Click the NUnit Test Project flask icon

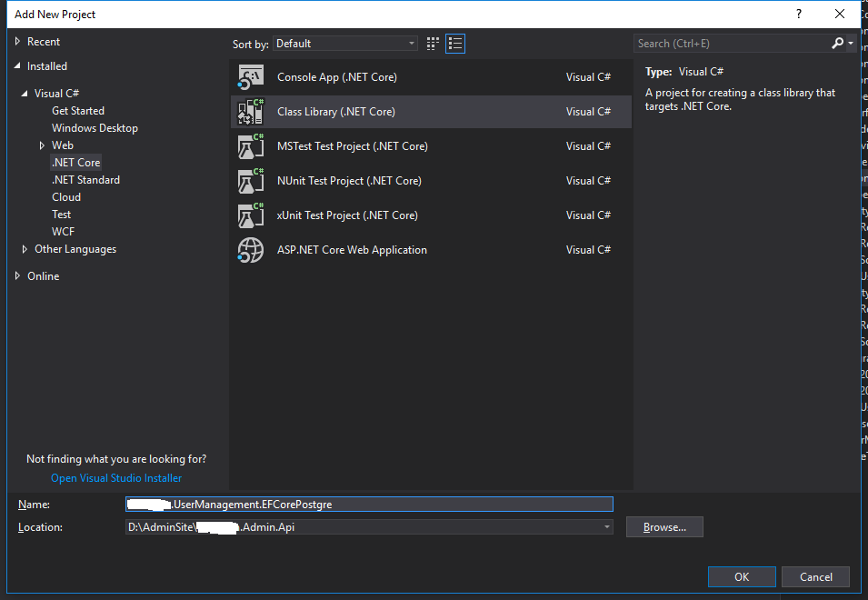click(x=251, y=181)
